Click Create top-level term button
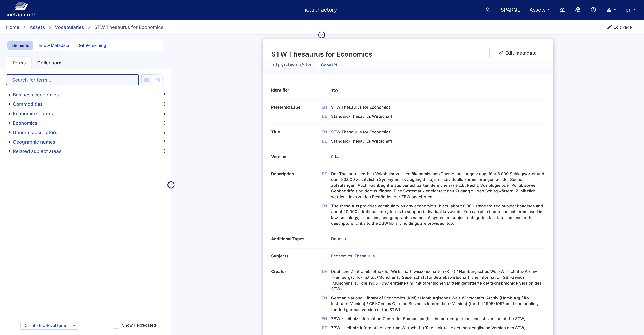The image size is (644, 335). coord(45,326)
